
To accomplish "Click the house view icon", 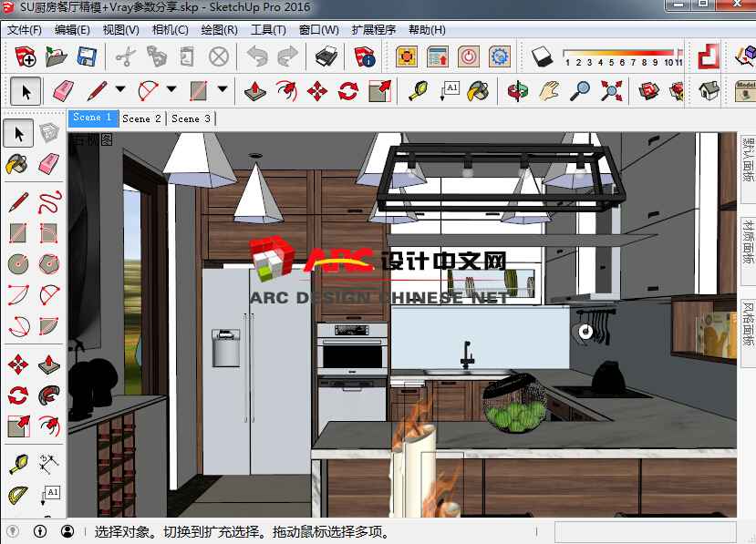I will (x=709, y=90).
